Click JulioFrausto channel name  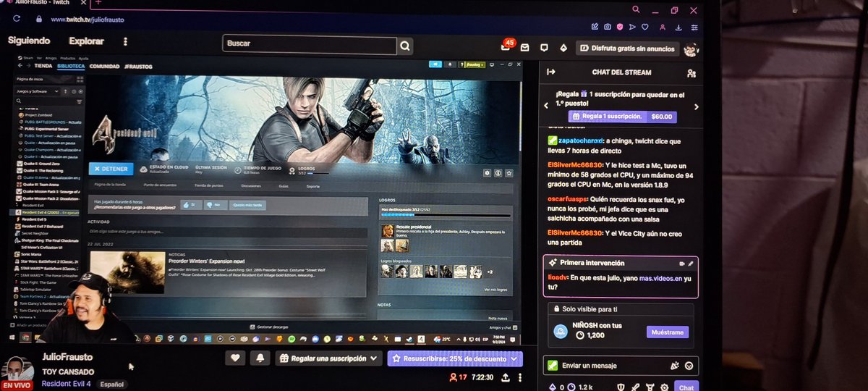coord(67,358)
